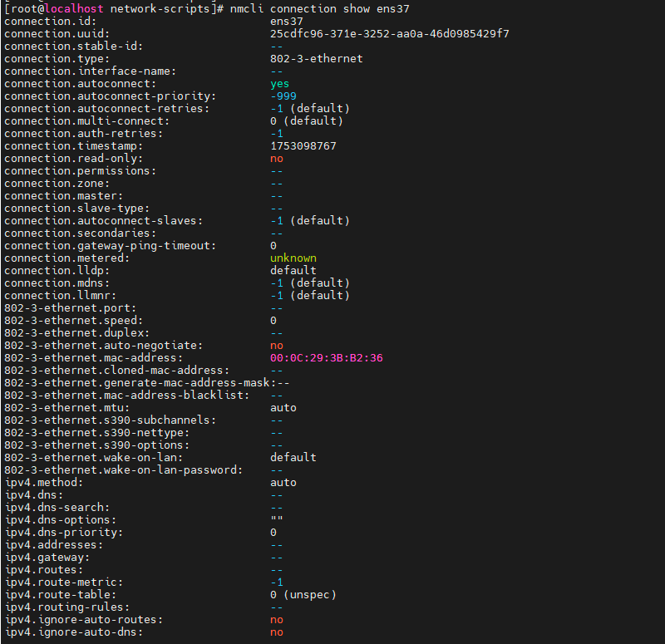Click the 'ipv4.route-metric:' label
This screenshot has height=644, width=665.
point(64,583)
